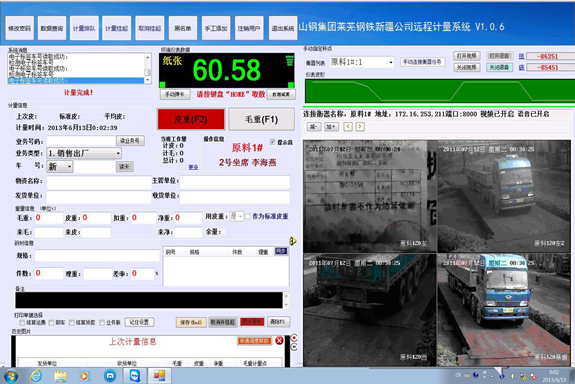Click the next arrow above the camera grid
Viewport: 575px width, 384px height.
coord(360,127)
